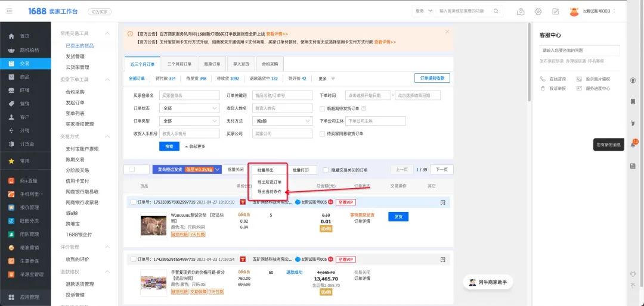Open notification bell with 12 badge
Viewport: 644px width, 306px height.
633,145
